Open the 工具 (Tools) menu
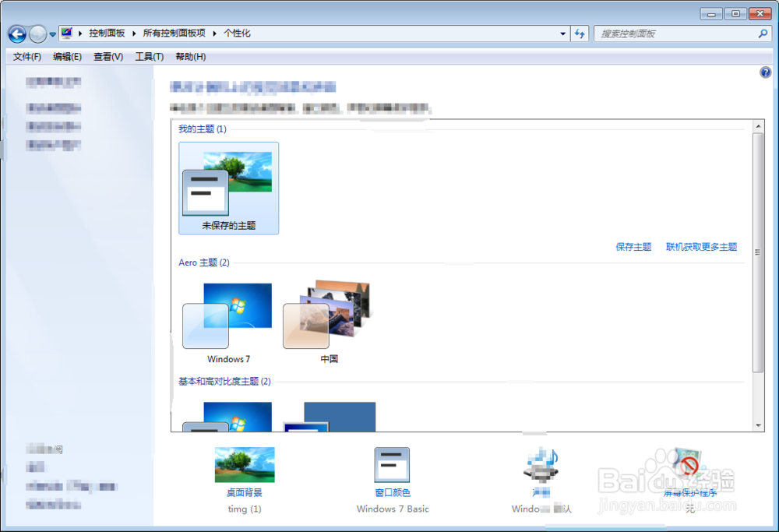The width and height of the screenshot is (779, 532). 148,56
